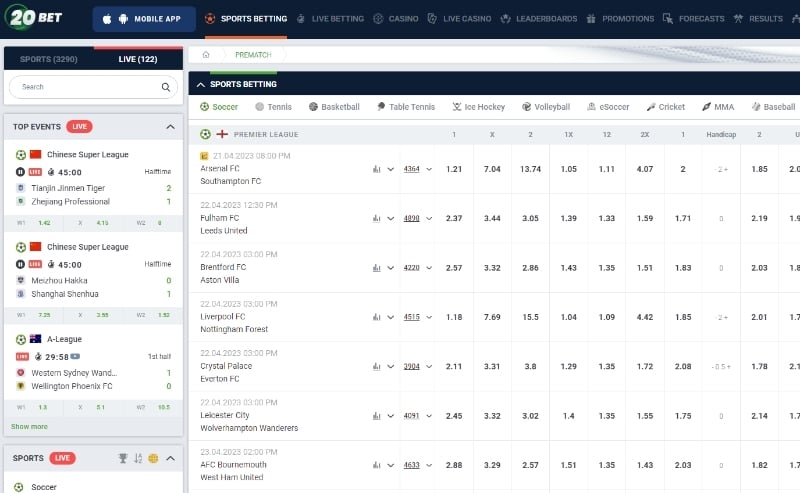Bet on Arsenal FC win odds 1.21
This screenshot has height=493, width=800.
pyautogui.click(x=454, y=169)
